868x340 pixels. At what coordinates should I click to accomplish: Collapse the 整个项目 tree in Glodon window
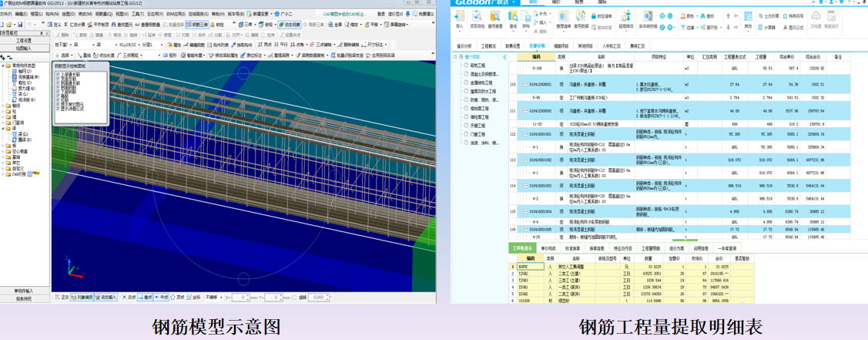(x=455, y=57)
